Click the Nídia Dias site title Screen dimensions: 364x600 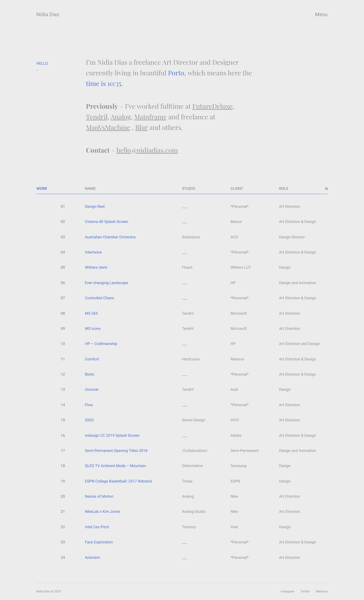[x=48, y=15]
